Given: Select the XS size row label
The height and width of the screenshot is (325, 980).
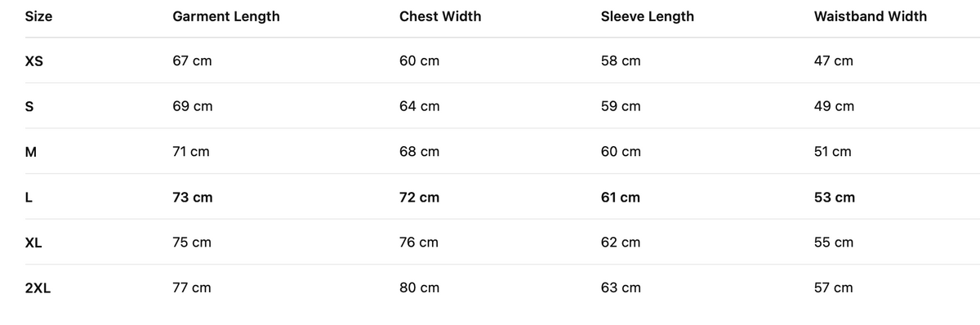Looking at the screenshot, I should point(34,61).
